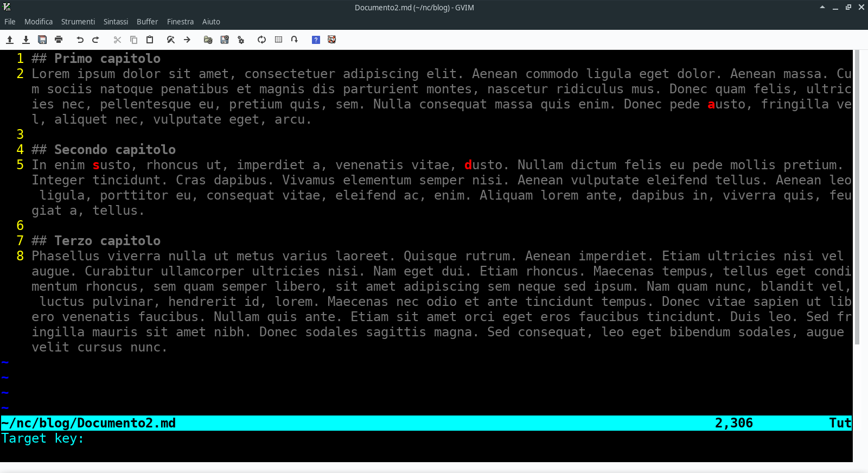This screenshot has width=868, height=473.
Task: Click the 'Tut' scroll position indicator
Action: 840,423
